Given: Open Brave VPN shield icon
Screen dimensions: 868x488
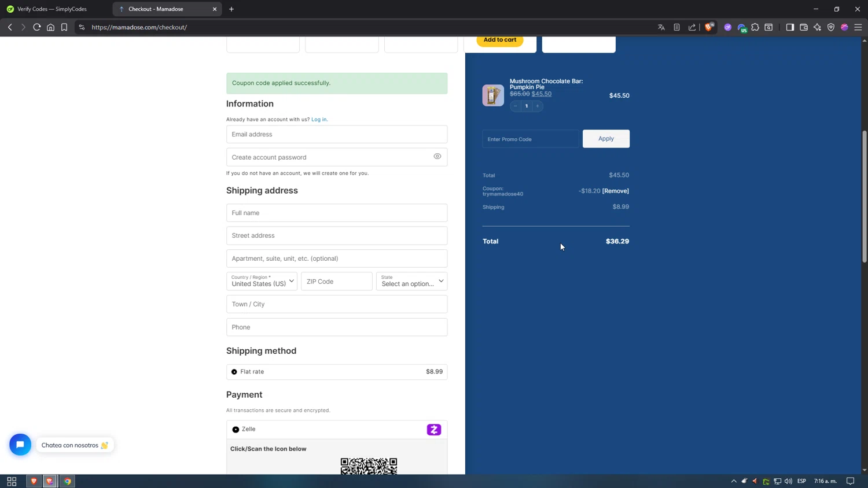Looking at the screenshot, I should click(x=831, y=27).
